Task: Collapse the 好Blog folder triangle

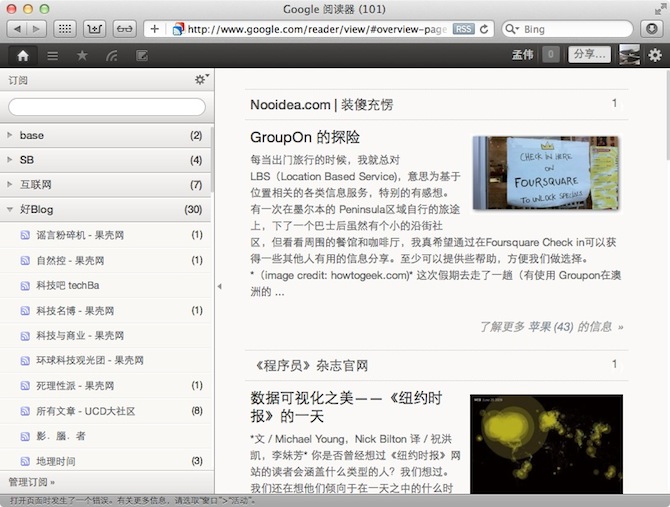Action: (x=10, y=209)
